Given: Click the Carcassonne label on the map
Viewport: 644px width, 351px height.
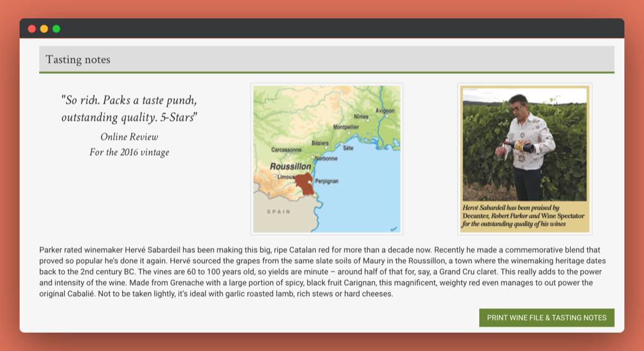Looking at the screenshot, I should click(x=286, y=150).
